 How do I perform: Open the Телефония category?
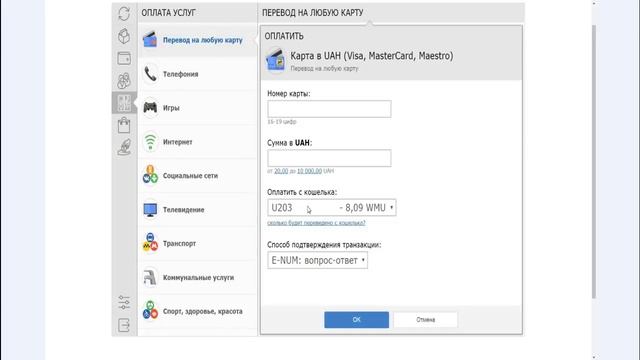(198, 74)
